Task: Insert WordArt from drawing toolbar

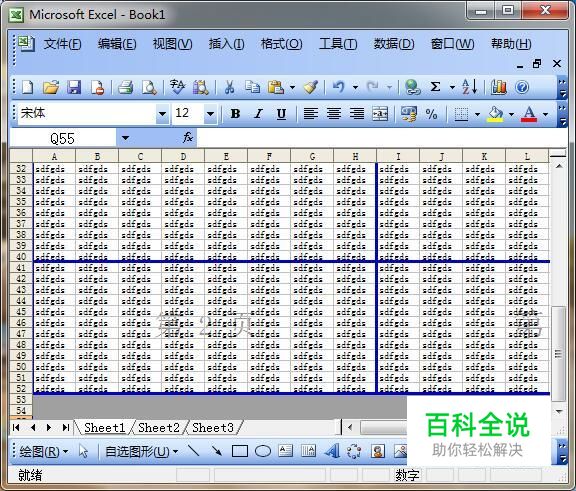Action: click(x=332, y=451)
